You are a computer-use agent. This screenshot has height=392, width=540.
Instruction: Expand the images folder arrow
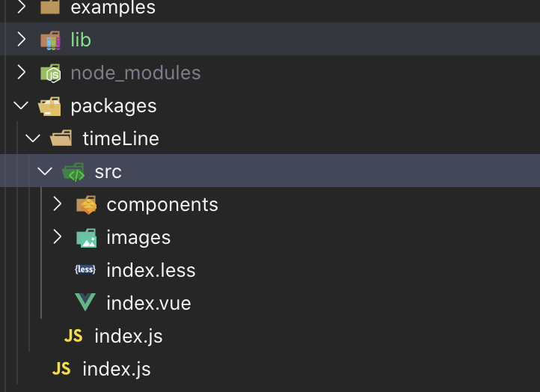58,238
